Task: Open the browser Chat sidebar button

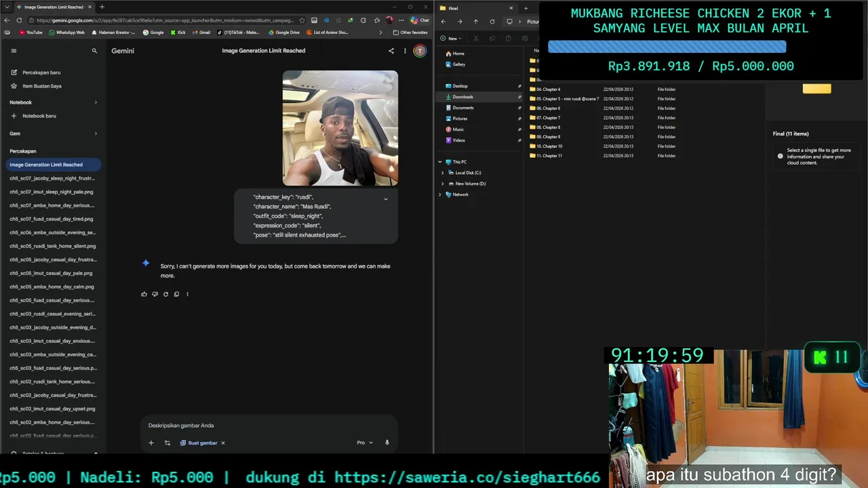Action: pyautogui.click(x=419, y=20)
